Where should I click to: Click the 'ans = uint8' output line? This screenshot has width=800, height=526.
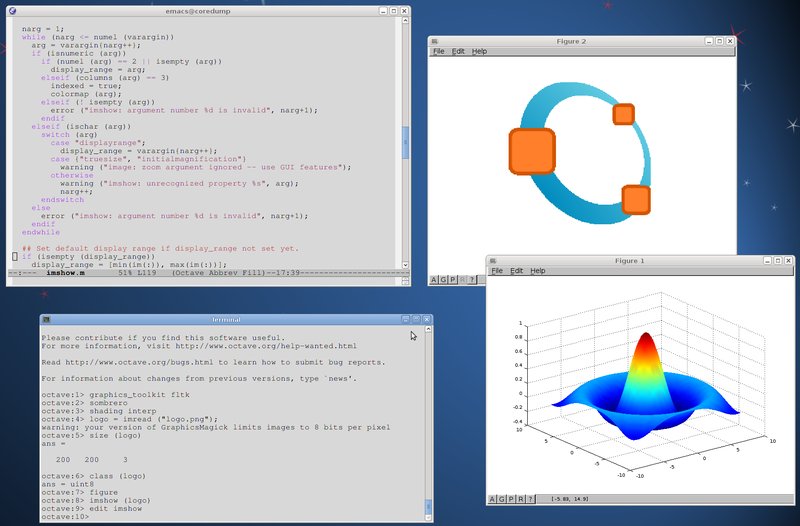pos(68,484)
